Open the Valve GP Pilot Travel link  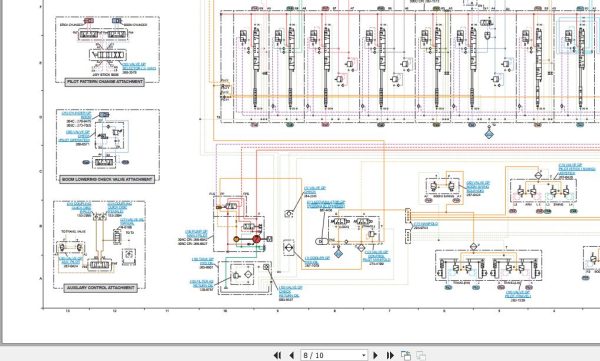517,294
